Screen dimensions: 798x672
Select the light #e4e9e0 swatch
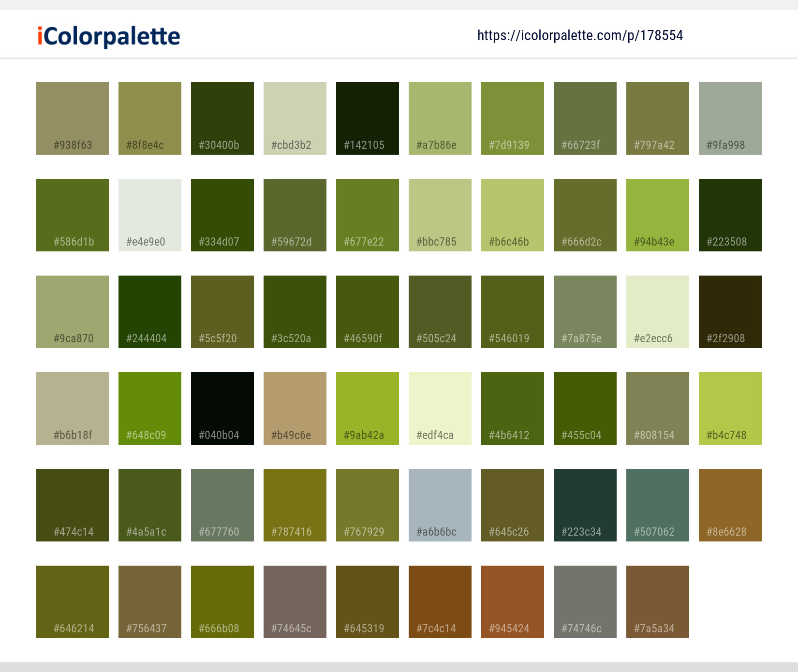click(150, 215)
